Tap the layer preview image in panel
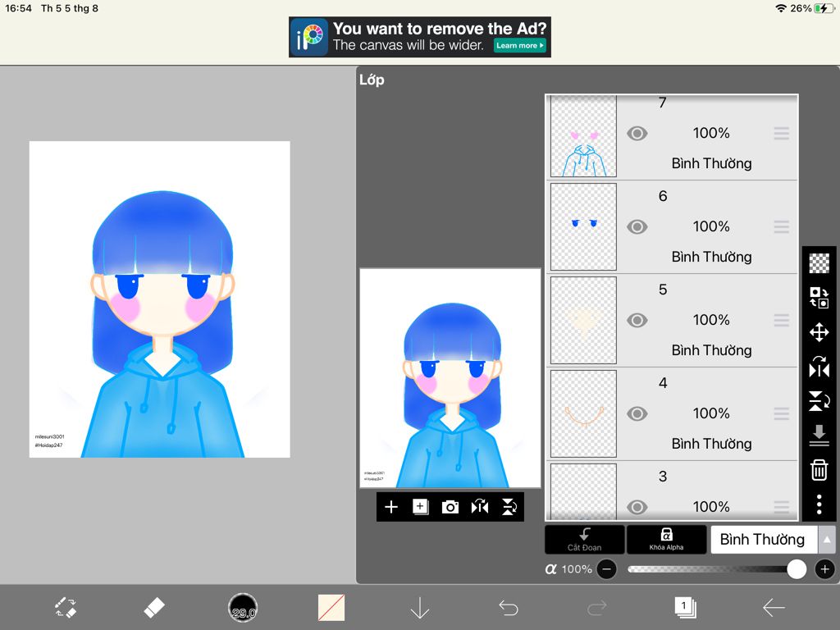Image resolution: width=840 pixels, height=630 pixels. [x=450, y=378]
